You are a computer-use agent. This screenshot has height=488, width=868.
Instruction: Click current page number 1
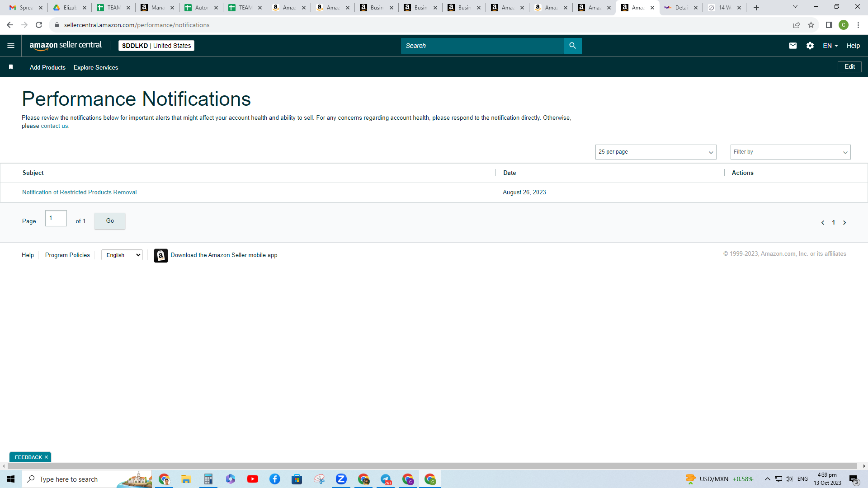pyautogui.click(x=834, y=222)
